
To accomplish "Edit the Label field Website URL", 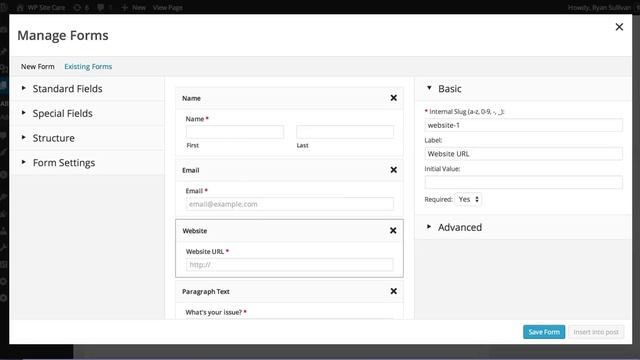I will point(523,154).
